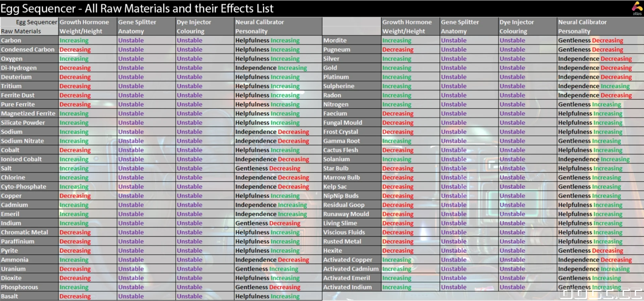This screenshot has width=644, height=301.
Task: Click the Activated Indium row label
Action: pyautogui.click(x=347, y=287)
